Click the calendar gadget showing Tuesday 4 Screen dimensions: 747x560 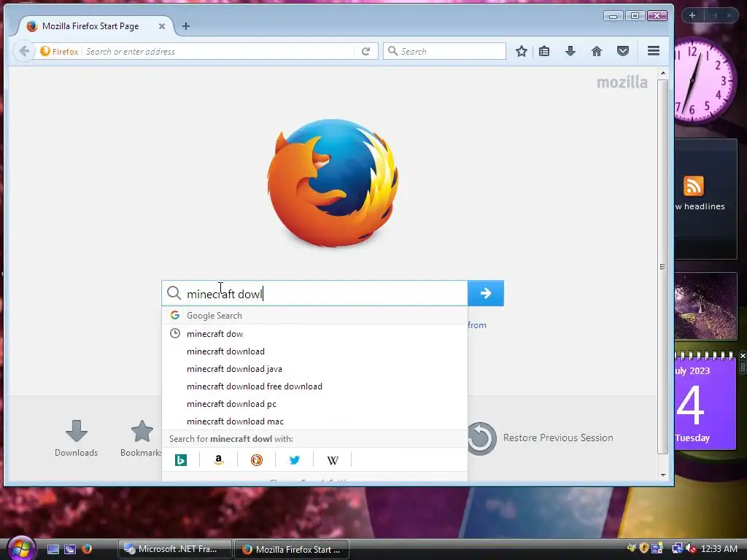[x=705, y=402]
